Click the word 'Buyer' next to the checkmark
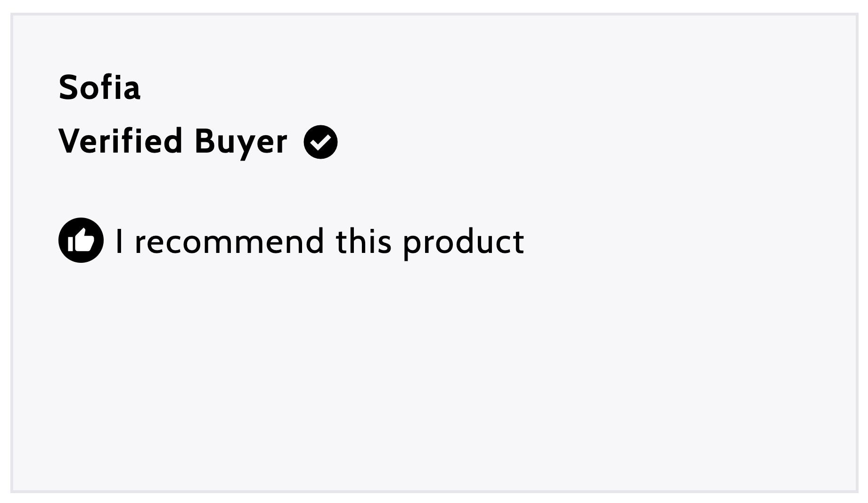The width and height of the screenshot is (868, 503). pyautogui.click(x=241, y=142)
